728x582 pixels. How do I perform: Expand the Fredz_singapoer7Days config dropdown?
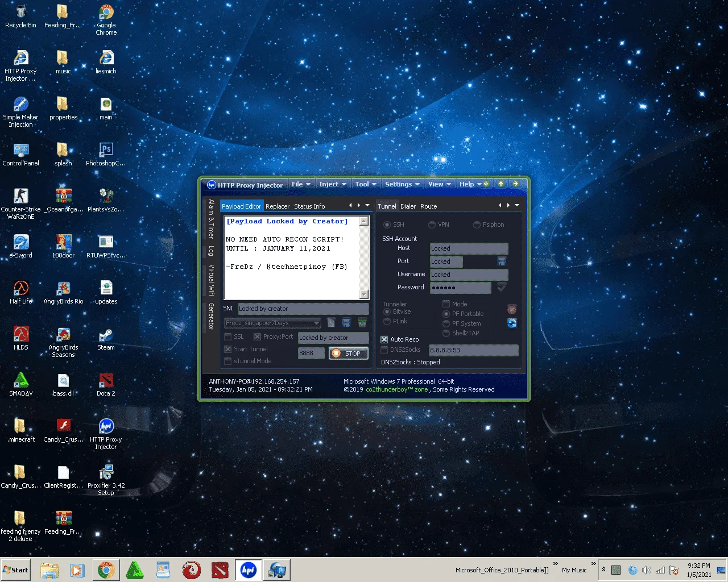[317, 323]
